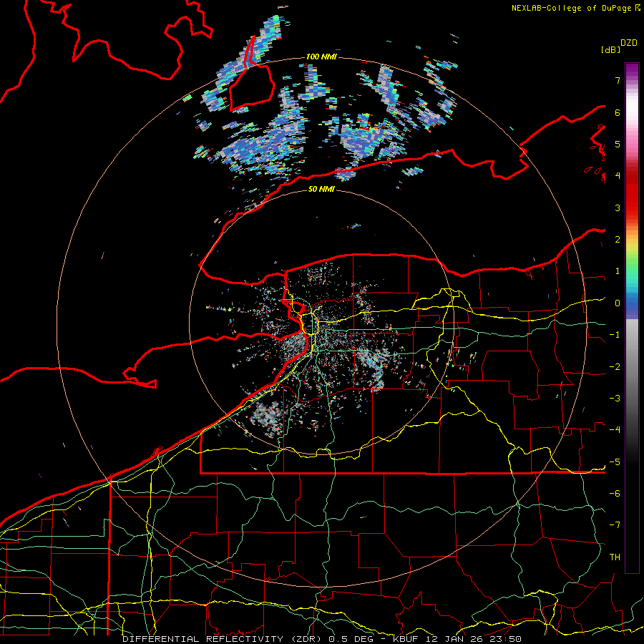Click the TH threshold label on the scale
The image size is (644, 644).
tap(615, 557)
